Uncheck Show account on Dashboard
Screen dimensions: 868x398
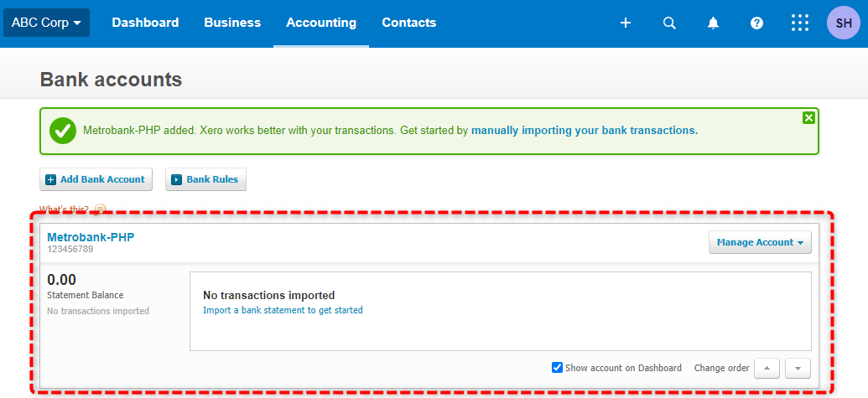(x=558, y=368)
